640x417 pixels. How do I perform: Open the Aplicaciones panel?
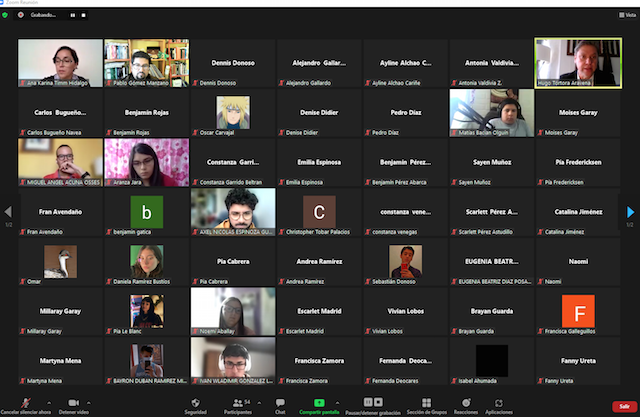[x=499, y=402]
